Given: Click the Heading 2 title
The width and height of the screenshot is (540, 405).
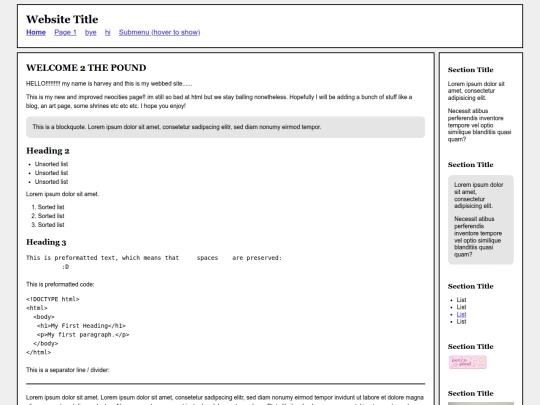Looking at the screenshot, I should (48, 151).
